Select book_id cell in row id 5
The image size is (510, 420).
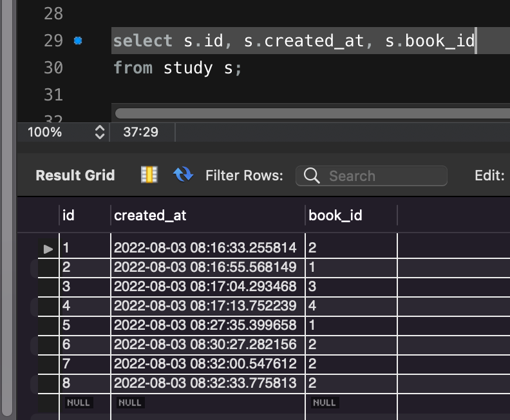pyautogui.click(x=352, y=325)
